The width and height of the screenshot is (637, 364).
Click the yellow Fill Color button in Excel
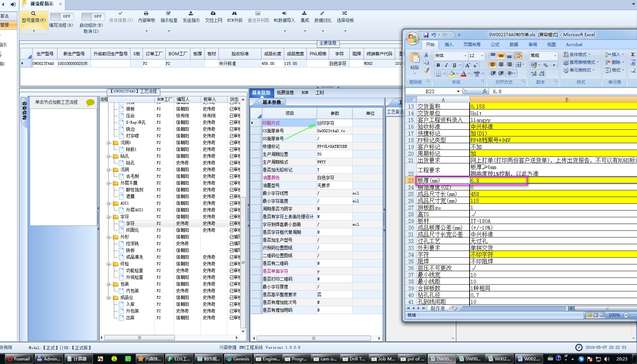tap(452, 74)
